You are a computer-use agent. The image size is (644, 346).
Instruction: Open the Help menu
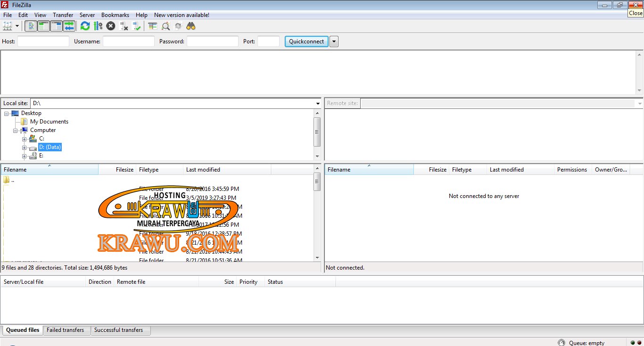(141, 15)
